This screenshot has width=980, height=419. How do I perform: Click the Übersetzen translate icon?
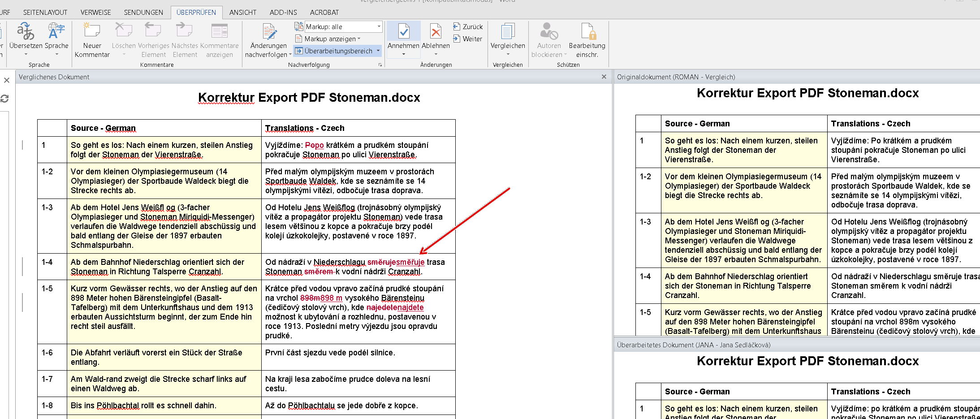click(x=26, y=31)
